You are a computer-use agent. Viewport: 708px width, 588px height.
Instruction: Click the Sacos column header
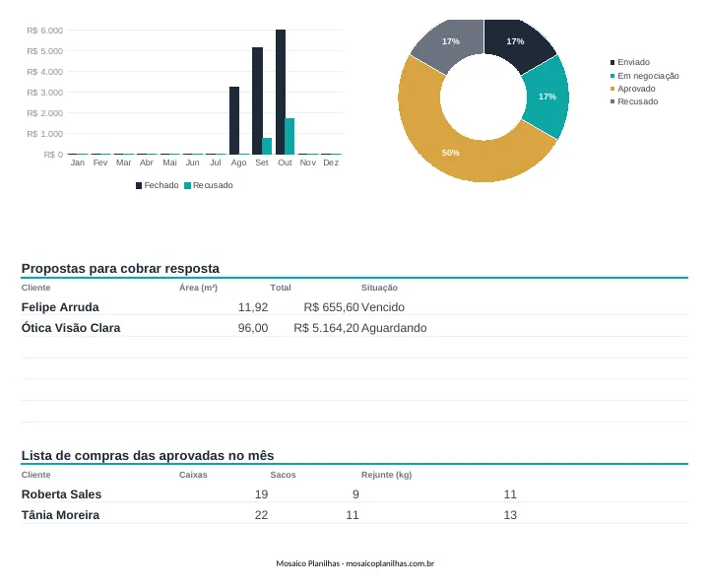tap(284, 475)
